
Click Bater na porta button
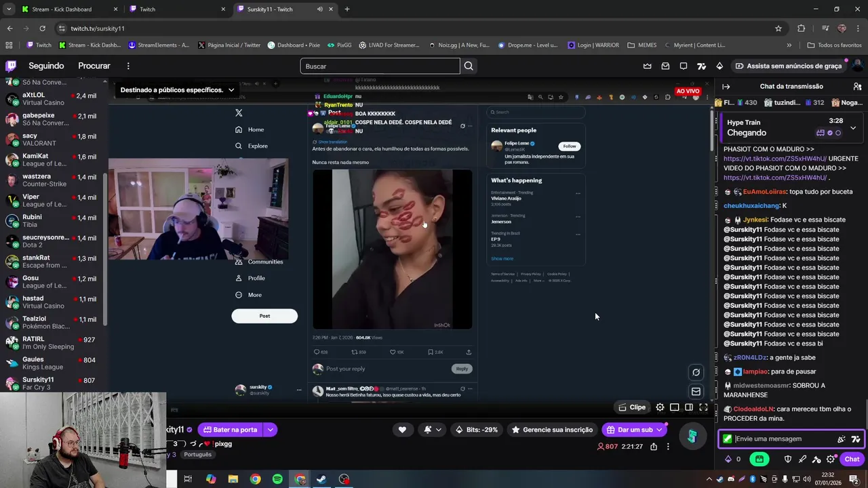(x=229, y=430)
